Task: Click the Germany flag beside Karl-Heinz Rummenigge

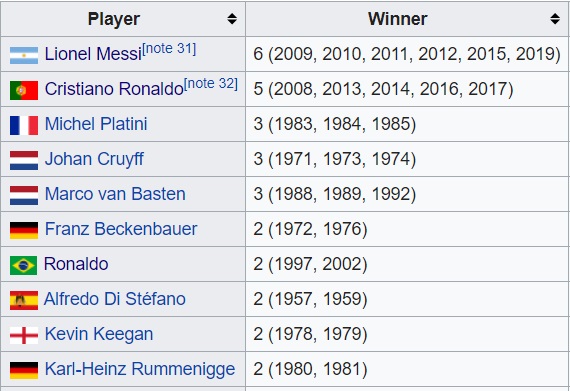Action: tap(24, 370)
